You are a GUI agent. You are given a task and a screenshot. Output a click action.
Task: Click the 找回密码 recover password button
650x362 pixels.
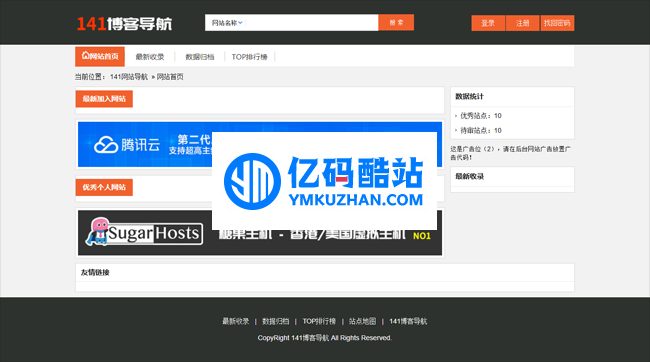point(557,23)
